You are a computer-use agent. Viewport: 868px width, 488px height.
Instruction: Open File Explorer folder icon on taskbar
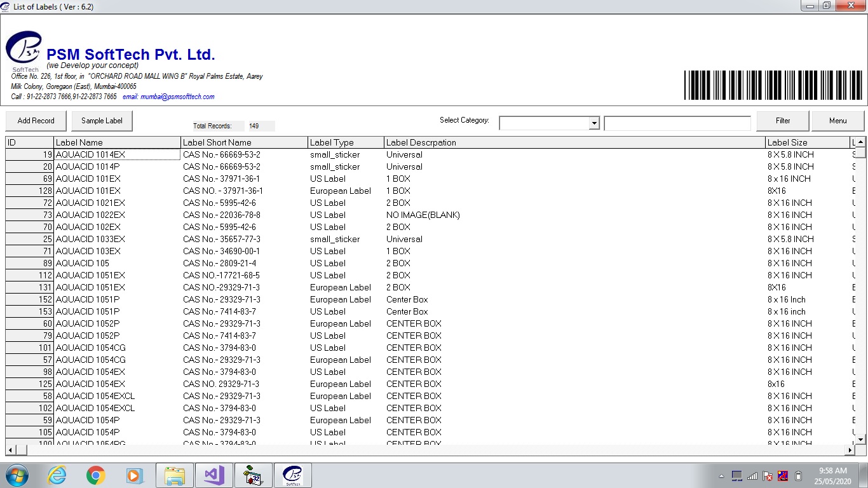click(174, 475)
